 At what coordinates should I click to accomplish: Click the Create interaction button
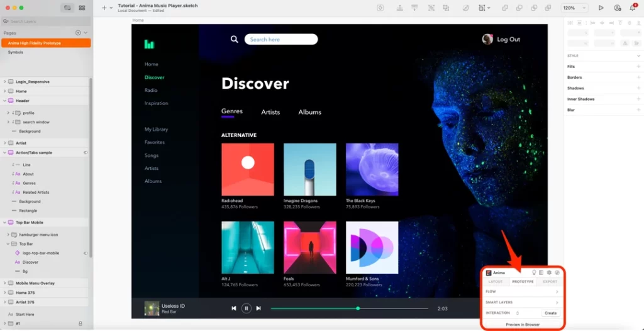(x=550, y=313)
